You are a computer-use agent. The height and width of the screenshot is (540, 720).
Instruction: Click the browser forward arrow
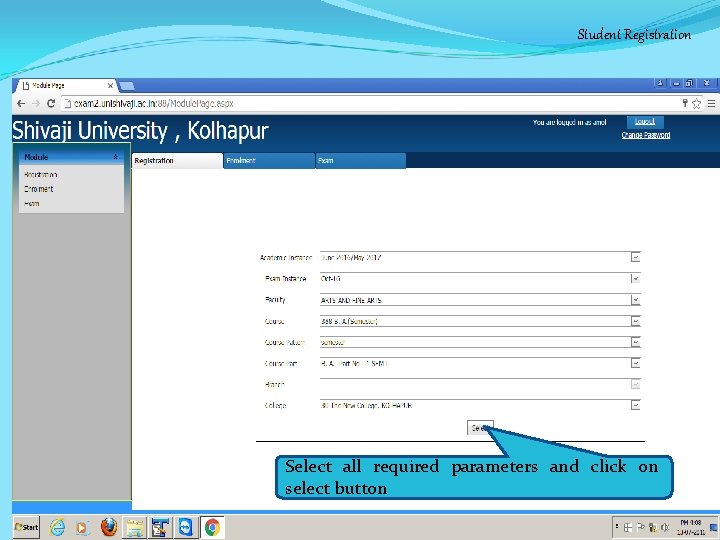click(x=36, y=104)
